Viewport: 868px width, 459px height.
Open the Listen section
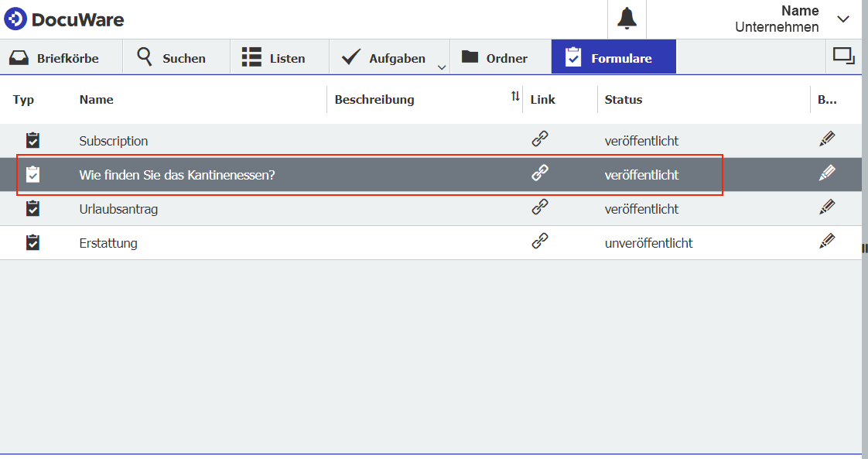coord(279,57)
